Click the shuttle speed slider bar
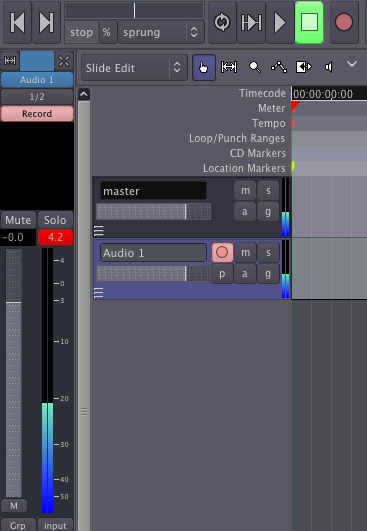This screenshot has height=531, width=367. click(x=134, y=10)
